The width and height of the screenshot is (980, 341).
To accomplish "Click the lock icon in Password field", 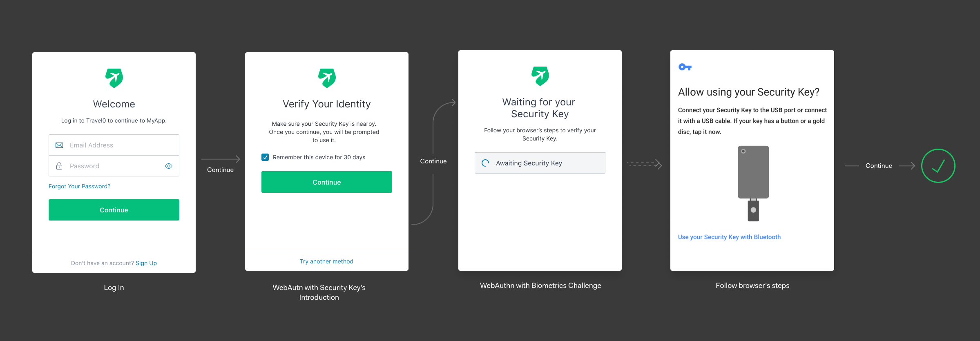I will pyautogui.click(x=59, y=166).
